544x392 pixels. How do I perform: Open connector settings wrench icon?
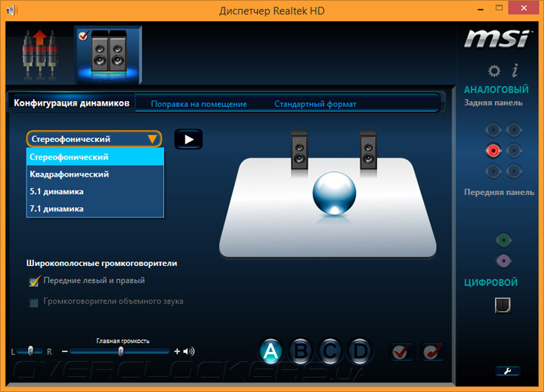[x=508, y=371]
